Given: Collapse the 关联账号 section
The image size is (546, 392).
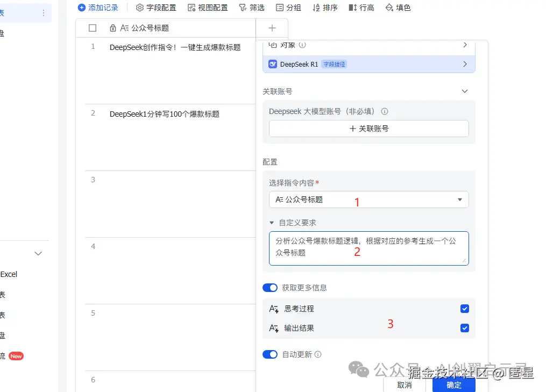Looking at the screenshot, I should (464, 91).
